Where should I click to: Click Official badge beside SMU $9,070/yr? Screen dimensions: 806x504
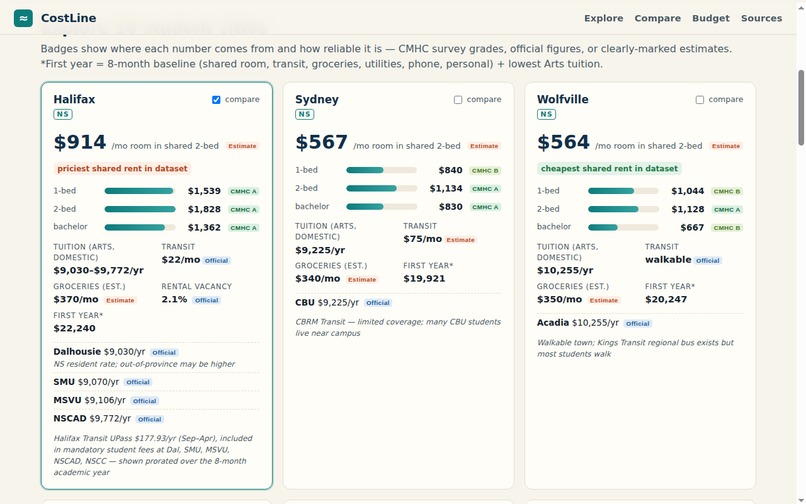click(138, 383)
